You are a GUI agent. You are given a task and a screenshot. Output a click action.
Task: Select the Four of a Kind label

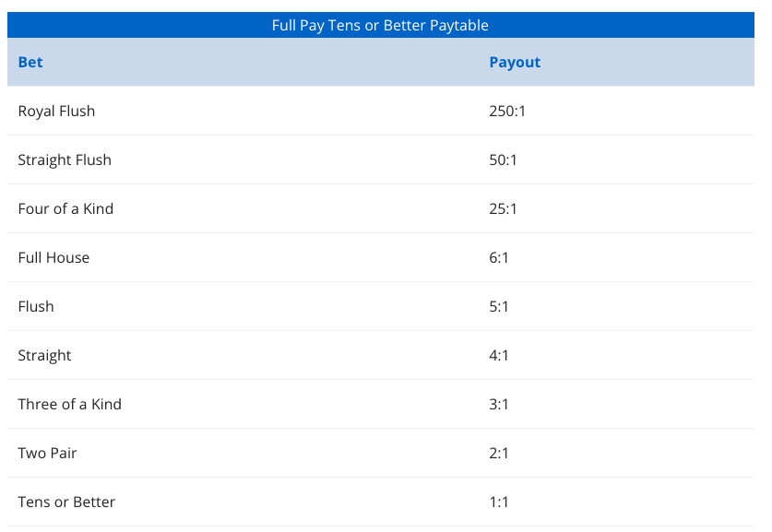pyautogui.click(x=65, y=209)
